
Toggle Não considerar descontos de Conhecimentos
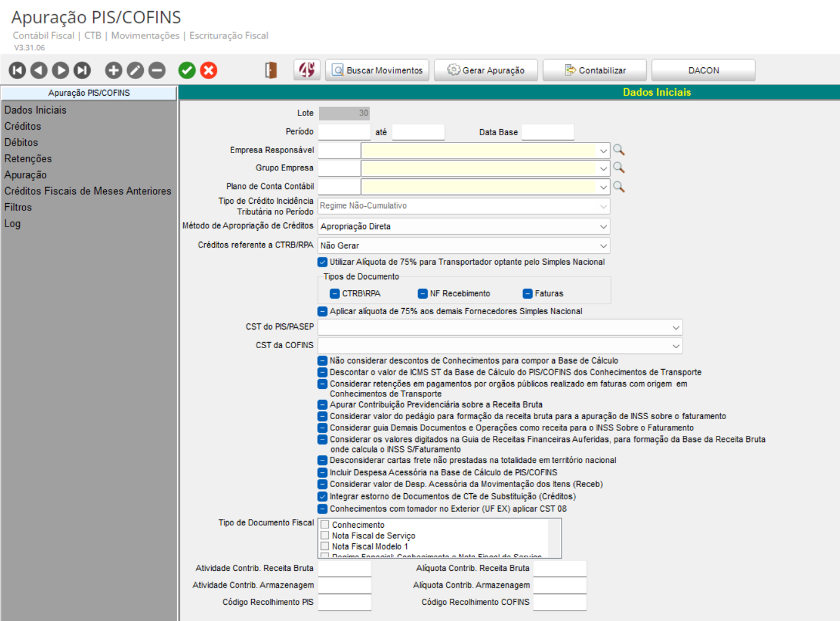(x=322, y=361)
